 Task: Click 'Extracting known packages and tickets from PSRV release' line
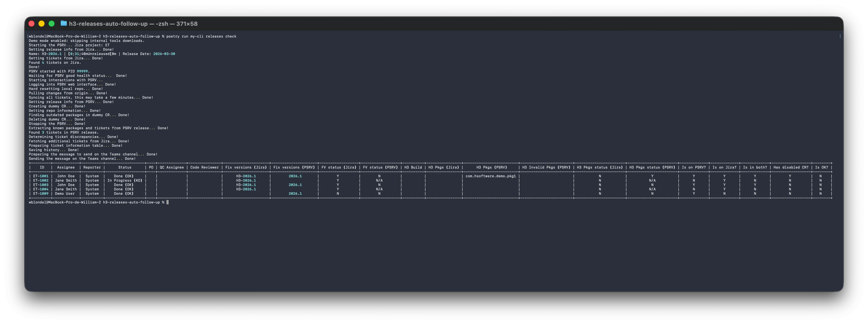(x=98, y=128)
